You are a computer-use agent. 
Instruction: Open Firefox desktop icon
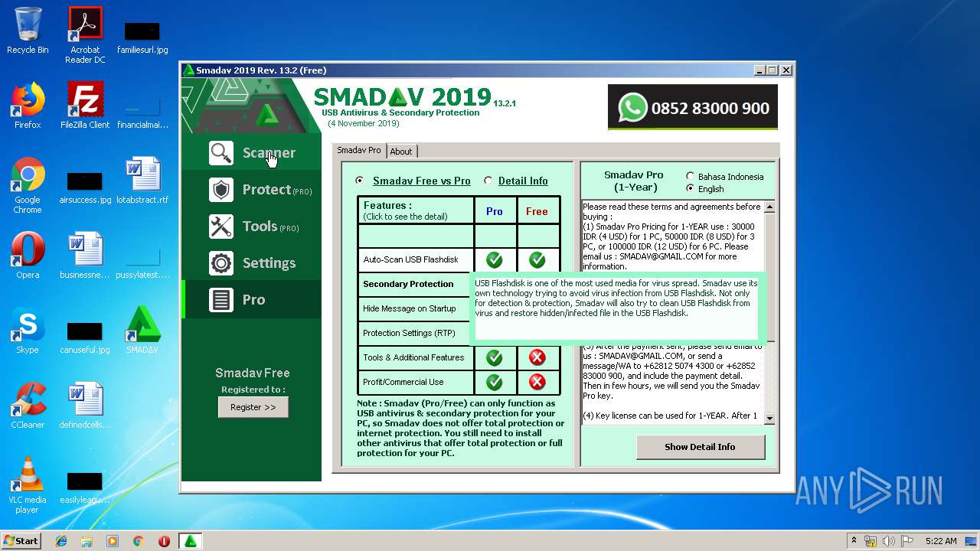tap(28, 106)
